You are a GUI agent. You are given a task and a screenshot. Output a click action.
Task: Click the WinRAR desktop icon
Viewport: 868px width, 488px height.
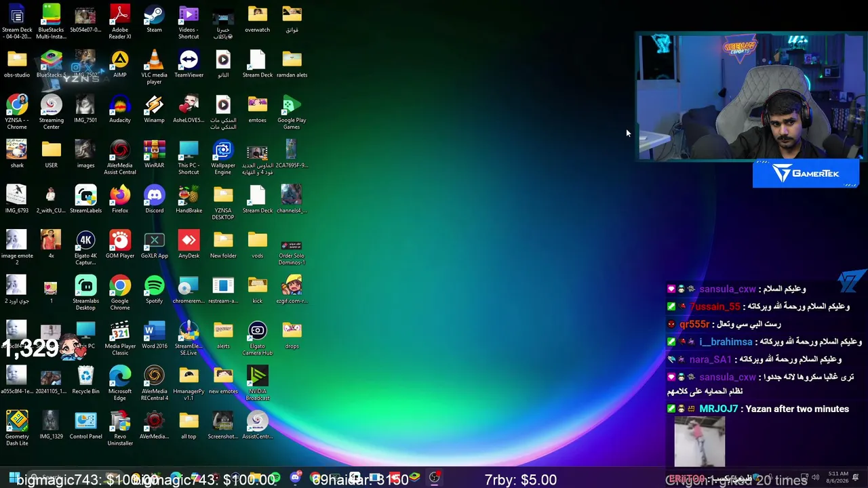(x=154, y=154)
